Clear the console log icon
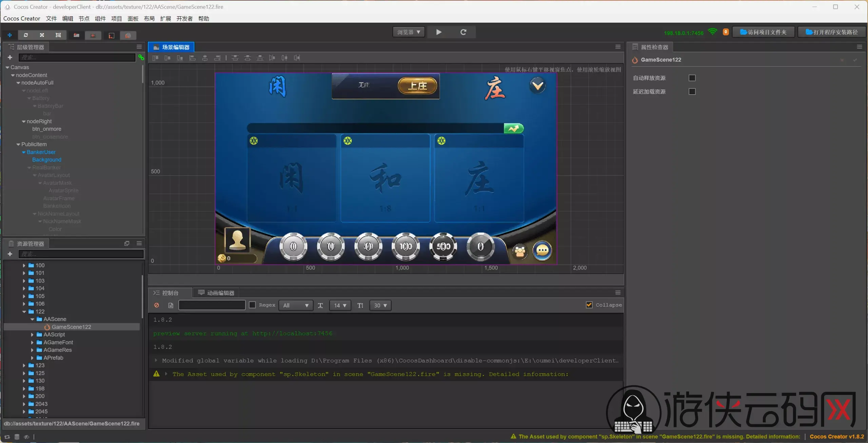This screenshot has height=443, width=868. click(x=157, y=305)
